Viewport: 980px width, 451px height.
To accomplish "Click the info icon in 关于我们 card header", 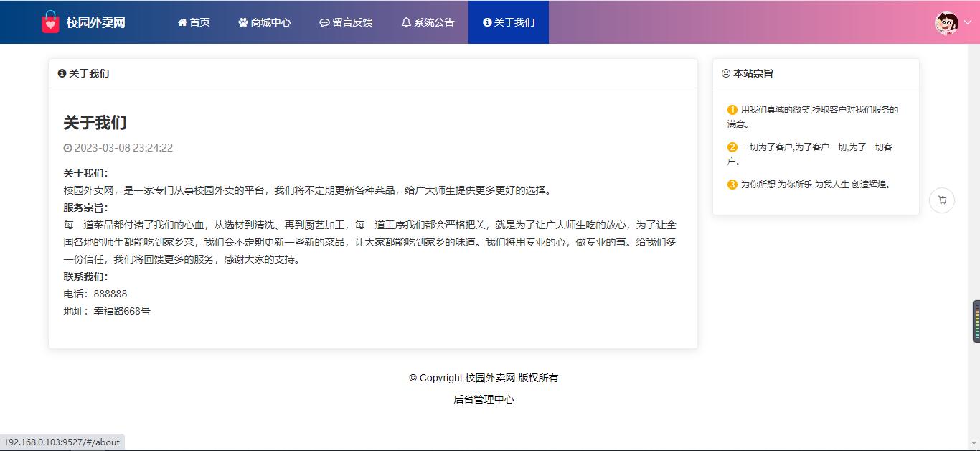I will point(62,73).
